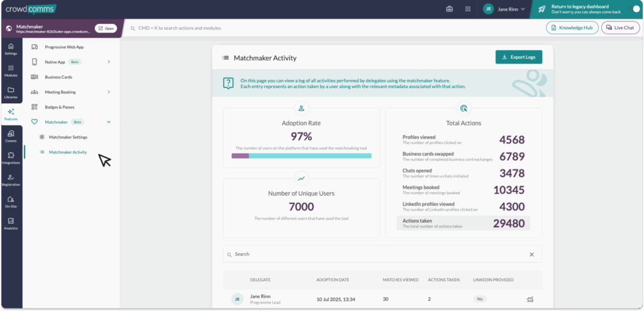Viewport: 644px width, 311px height.
Task: Open the Comms sidebar section
Action: click(11, 136)
